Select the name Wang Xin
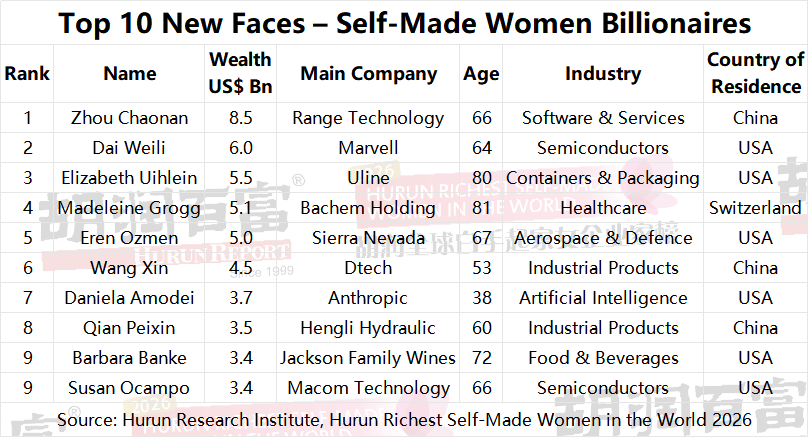808x437 pixels. pyautogui.click(x=130, y=268)
